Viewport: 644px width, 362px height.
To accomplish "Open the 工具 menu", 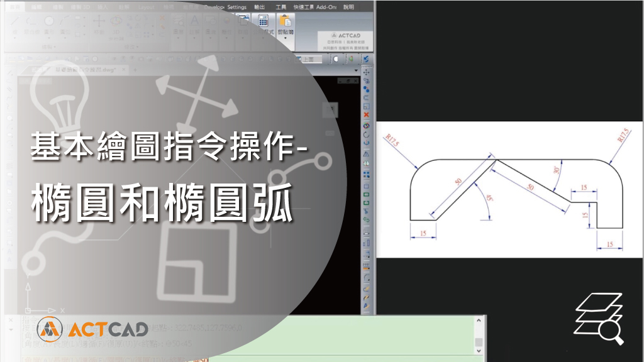I will click(281, 7).
